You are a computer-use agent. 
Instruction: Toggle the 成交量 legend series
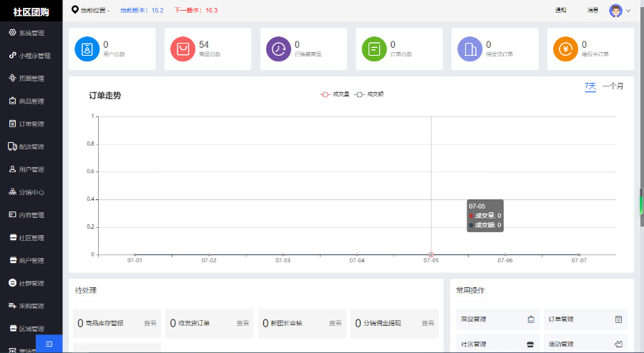[x=334, y=94]
